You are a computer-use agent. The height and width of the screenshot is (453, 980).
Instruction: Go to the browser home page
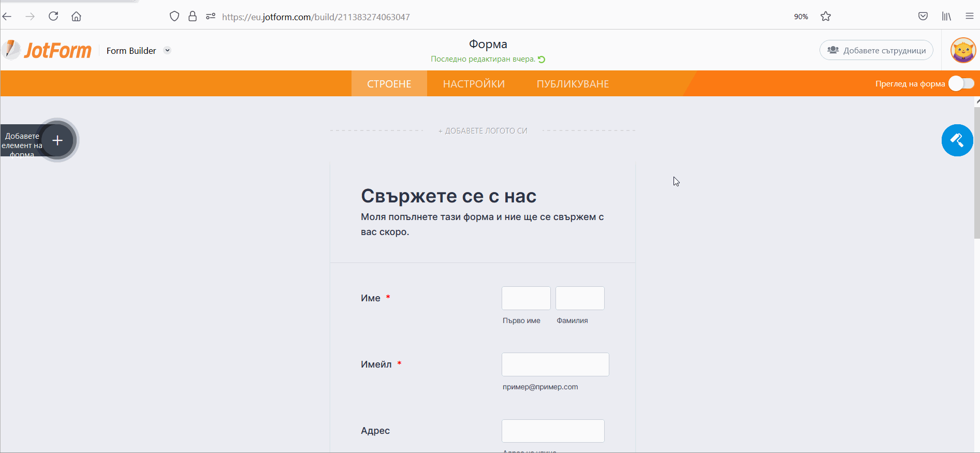point(76,17)
